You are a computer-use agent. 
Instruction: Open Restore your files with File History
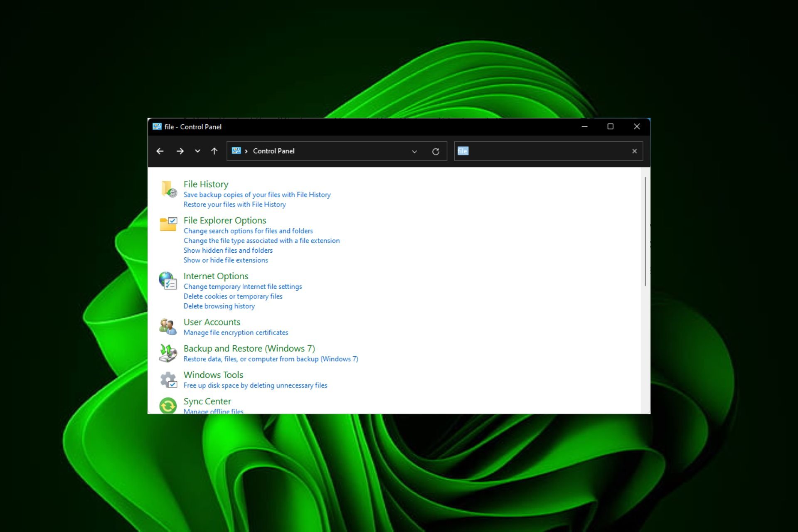point(234,204)
